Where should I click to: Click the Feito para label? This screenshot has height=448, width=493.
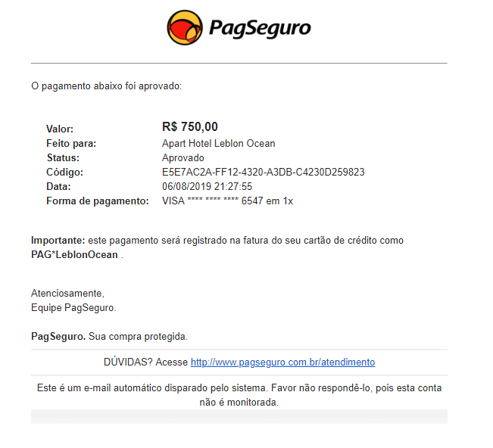71,144
